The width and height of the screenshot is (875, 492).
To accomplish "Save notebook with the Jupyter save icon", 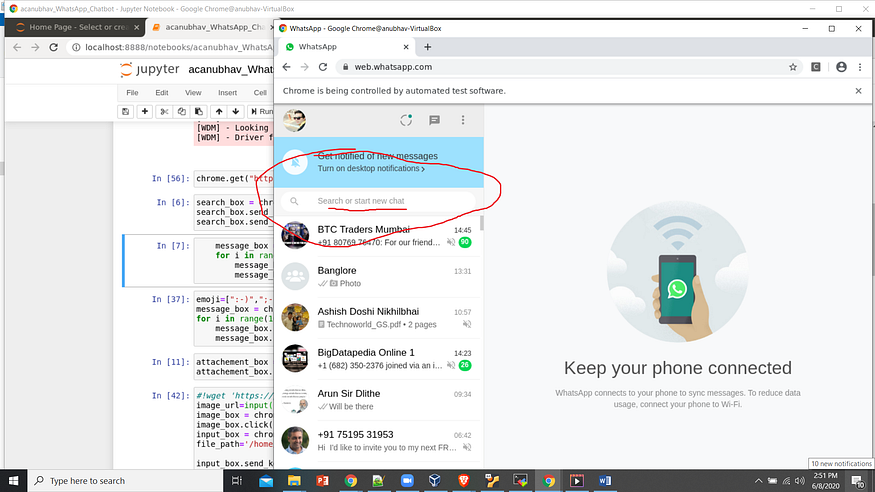I will tap(126, 112).
